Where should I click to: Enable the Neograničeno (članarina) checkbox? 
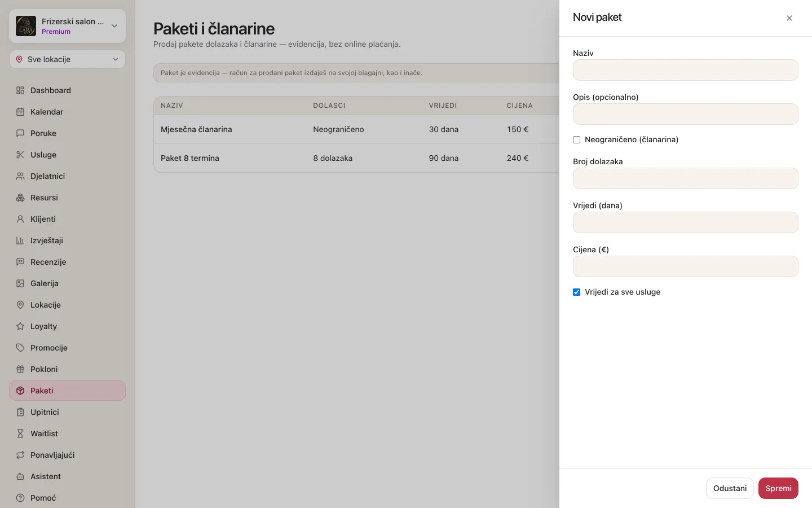[x=576, y=139]
